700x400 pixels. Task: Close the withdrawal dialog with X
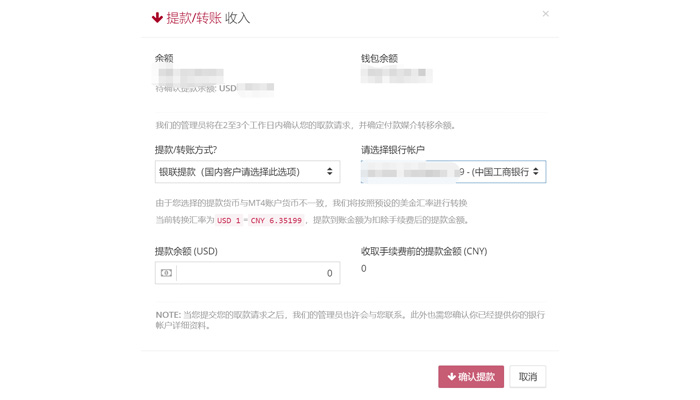546,14
